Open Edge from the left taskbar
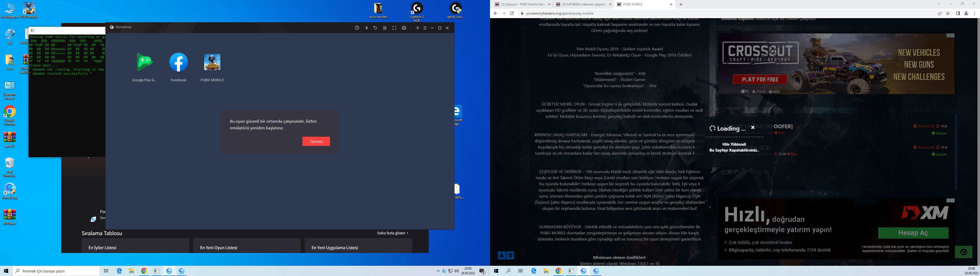This screenshot has width=980, height=276. tap(119, 271)
